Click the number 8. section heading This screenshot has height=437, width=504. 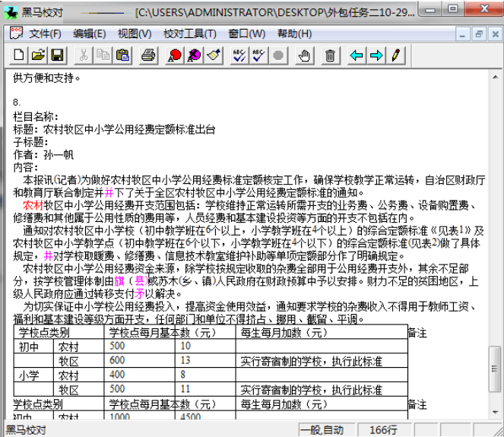[17, 103]
